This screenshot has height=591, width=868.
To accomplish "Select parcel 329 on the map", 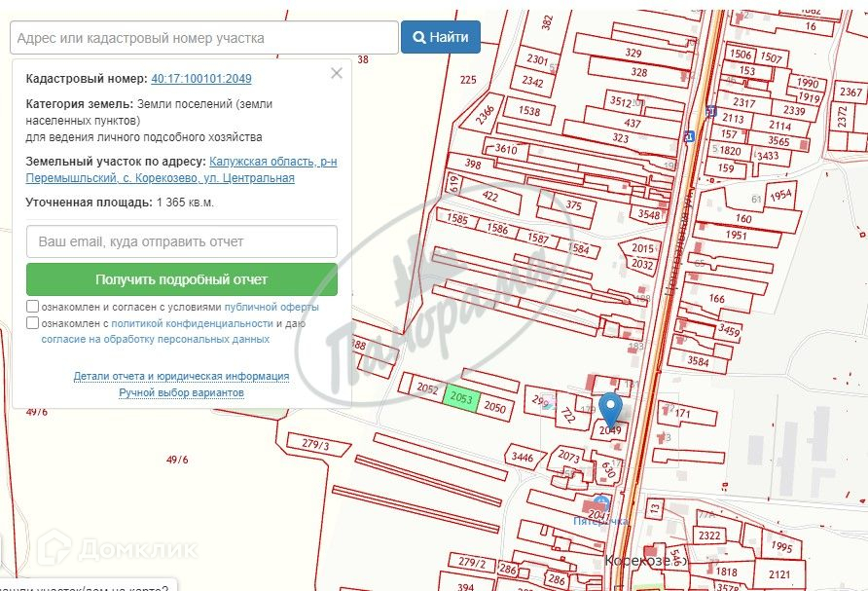I will (633, 54).
